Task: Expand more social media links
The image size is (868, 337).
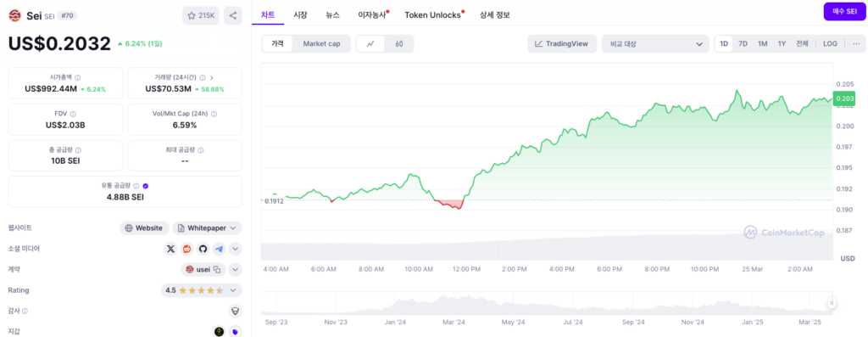Action: [x=236, y=249]
